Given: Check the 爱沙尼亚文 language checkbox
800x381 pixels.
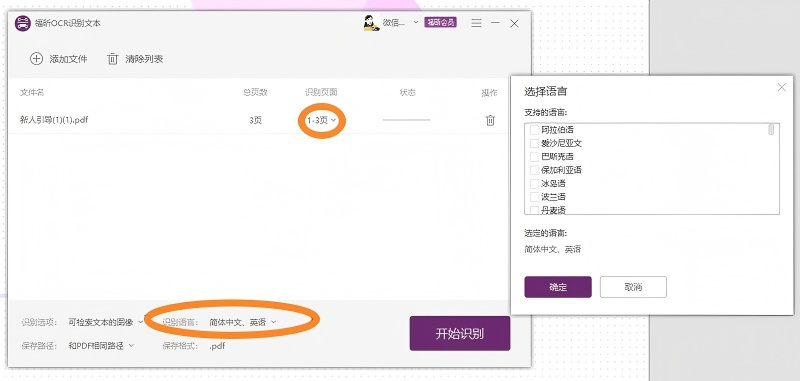Looking at the screenshot, I should 534,143.
